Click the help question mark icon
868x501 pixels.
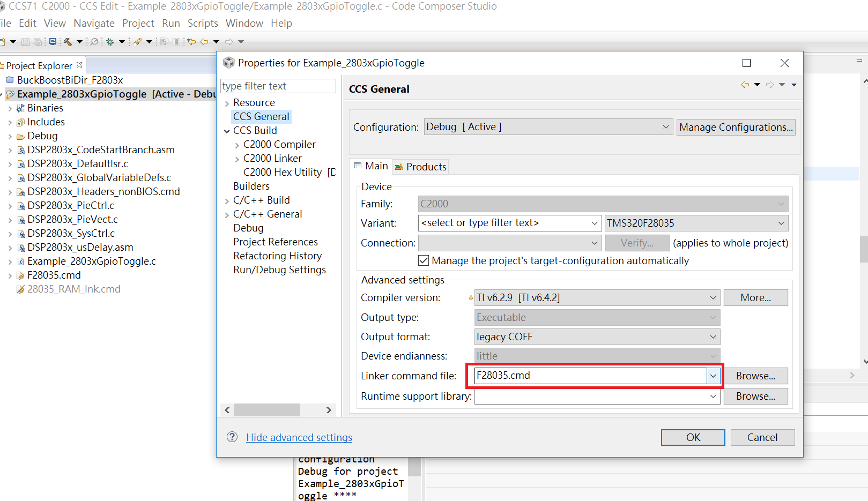pos(232,437)
